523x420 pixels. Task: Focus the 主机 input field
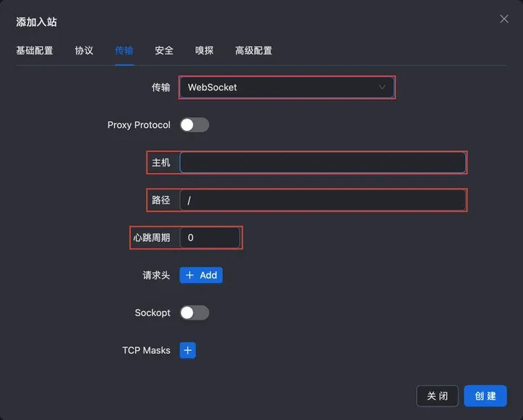click(x=323, y=163)
